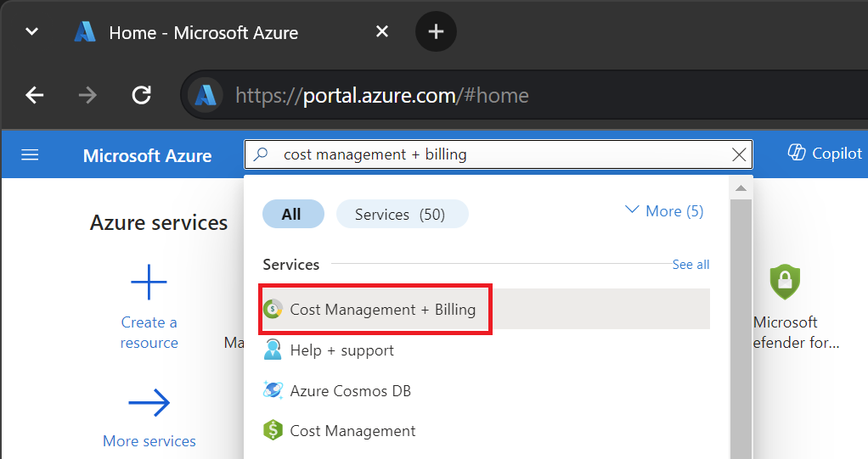This screenshot has width=868, height=459.
Task: Click the Cost Management dollar icon
Action: click(x=273, y=429)
